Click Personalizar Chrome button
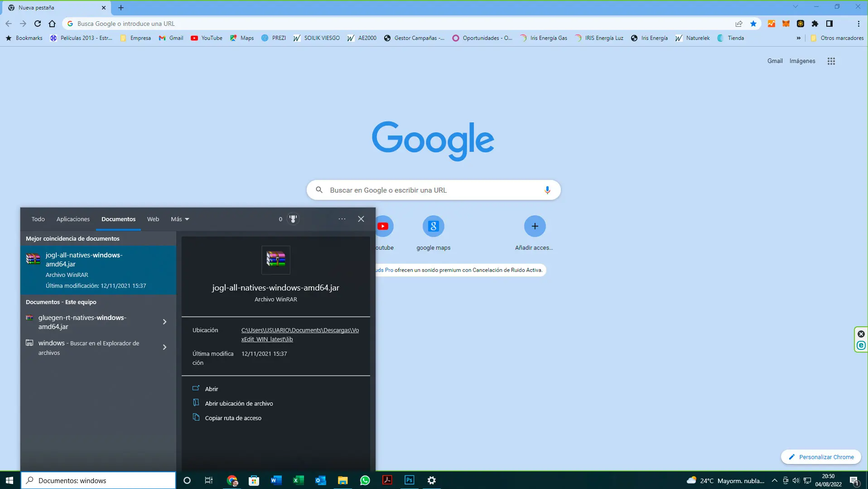Image resolution: width=868 pixels, height=489 pixels. [x=821, y=457]
